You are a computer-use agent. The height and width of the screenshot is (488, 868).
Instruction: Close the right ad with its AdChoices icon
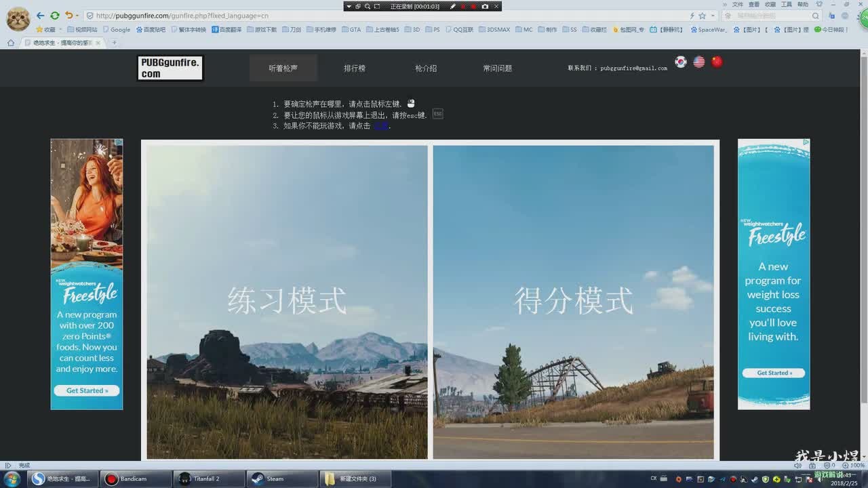806,142
